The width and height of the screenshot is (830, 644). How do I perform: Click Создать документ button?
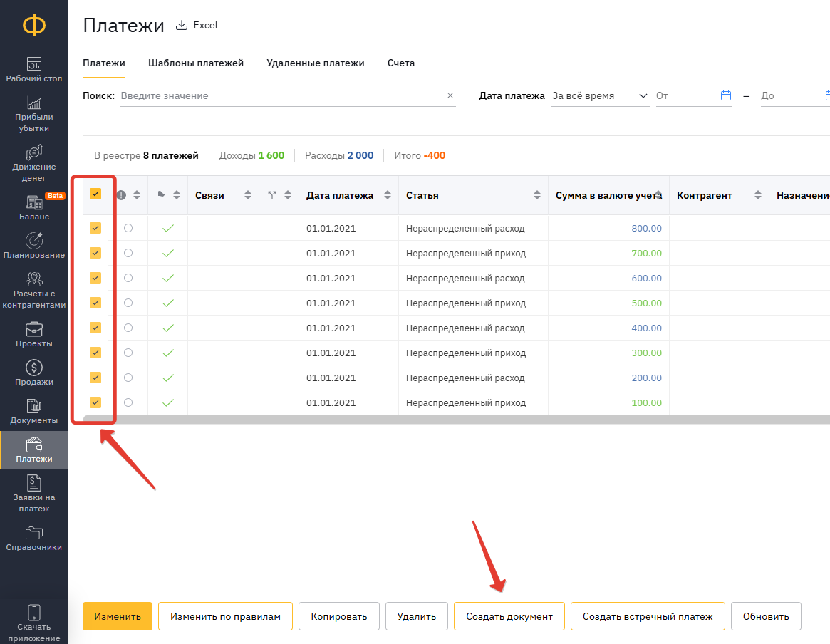(509, 616)
